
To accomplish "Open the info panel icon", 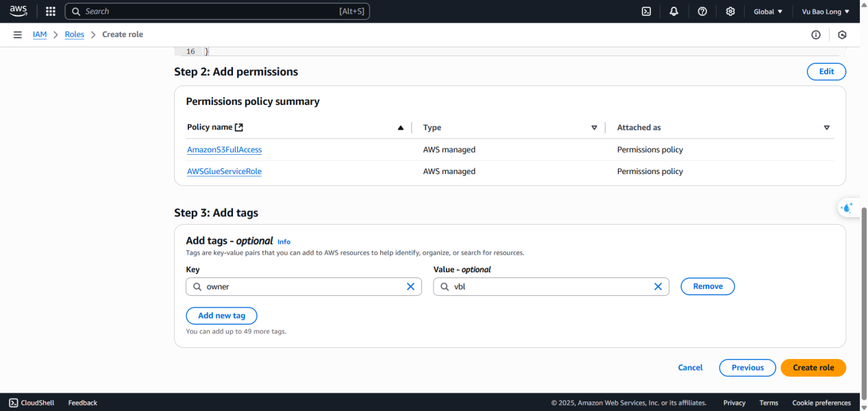I will pos(816,35).
